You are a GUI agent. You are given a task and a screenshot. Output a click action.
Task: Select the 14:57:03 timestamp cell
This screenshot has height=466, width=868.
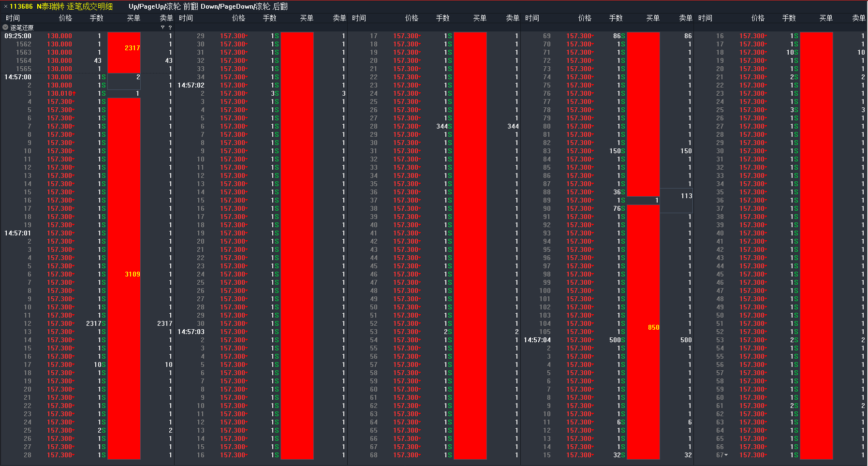coord(191,332)
